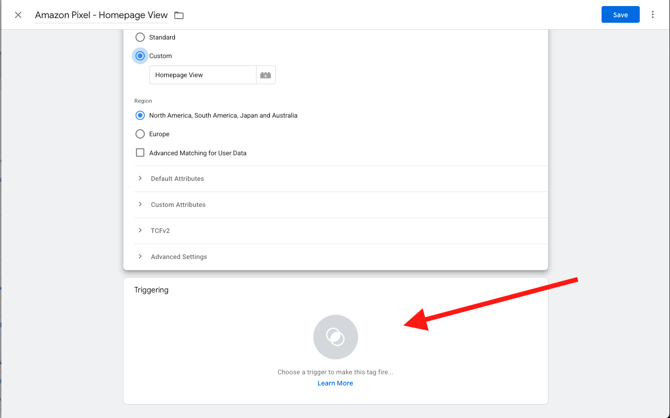
Task: Select the Standard radio option
Action: [140, 37]
